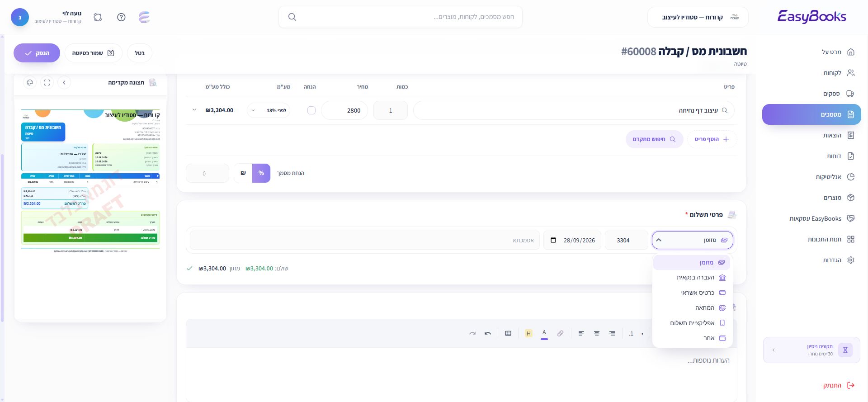Image resolution: width=868 pixels, height=402 pixels.
Task: Center align notes text
Action: tap(597, 333)
